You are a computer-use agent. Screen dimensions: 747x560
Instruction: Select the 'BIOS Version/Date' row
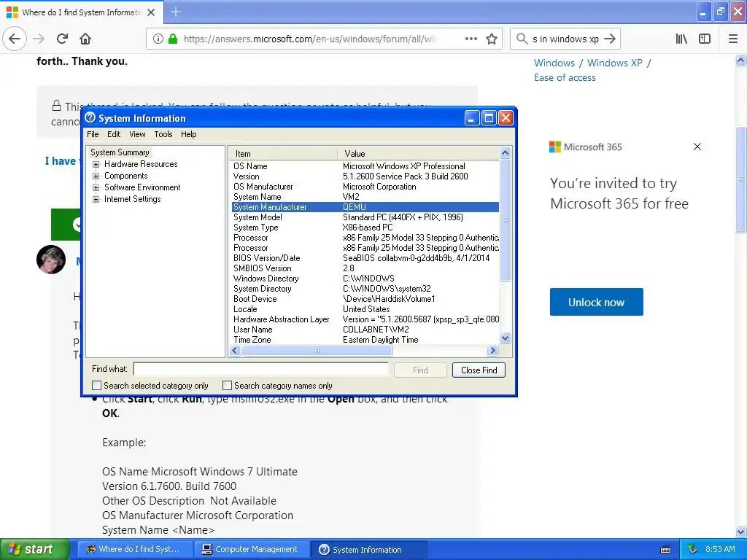click(x=365, y=258)
